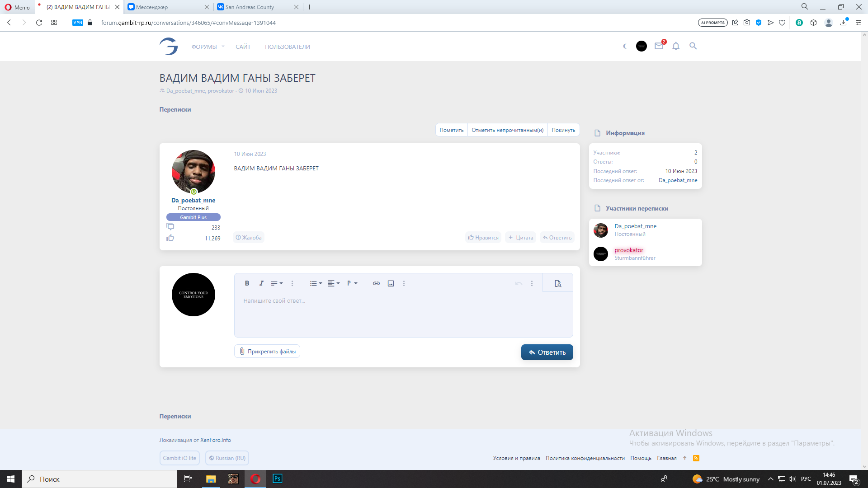Open the notifications bell icon

(x=676, y=46)
